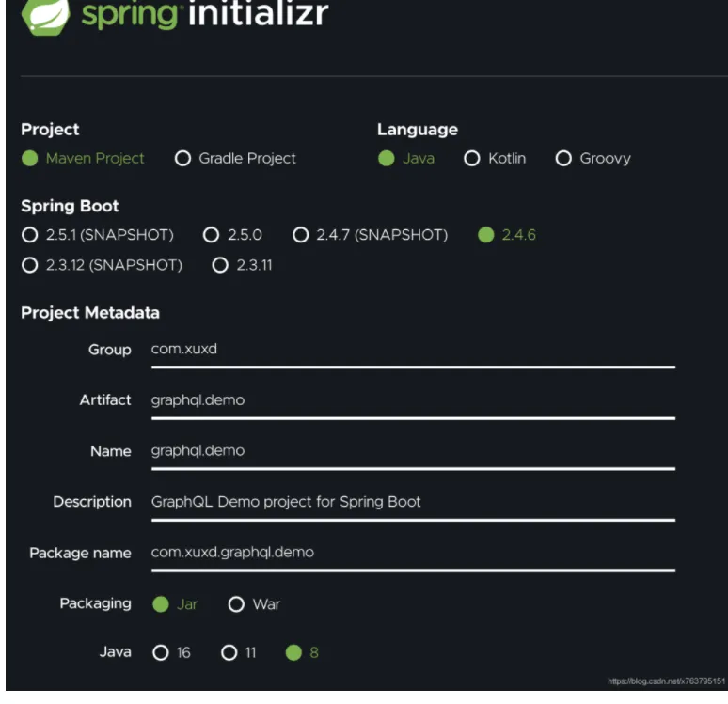Set packaging to War

[x=237, y=603]
